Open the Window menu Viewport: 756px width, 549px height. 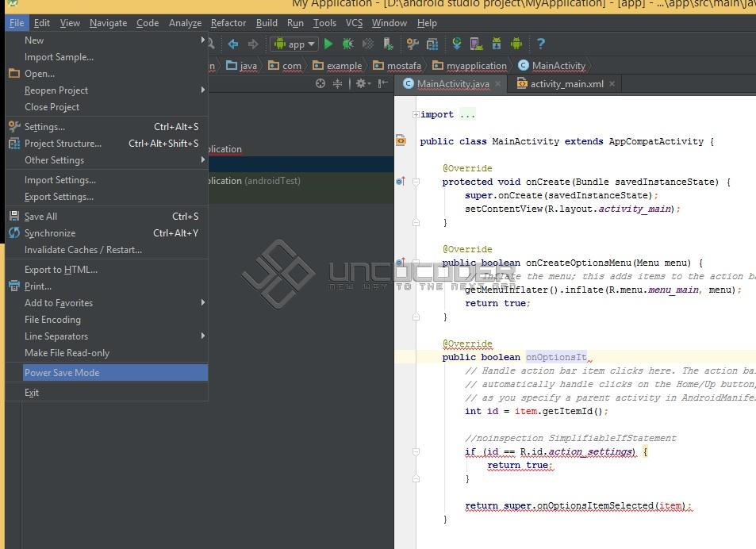point(389,23)
